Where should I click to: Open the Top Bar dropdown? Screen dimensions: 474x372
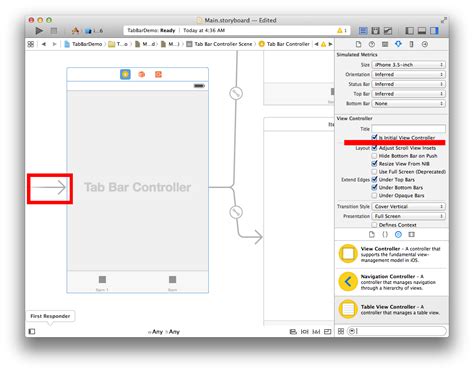tap(409, 94)
